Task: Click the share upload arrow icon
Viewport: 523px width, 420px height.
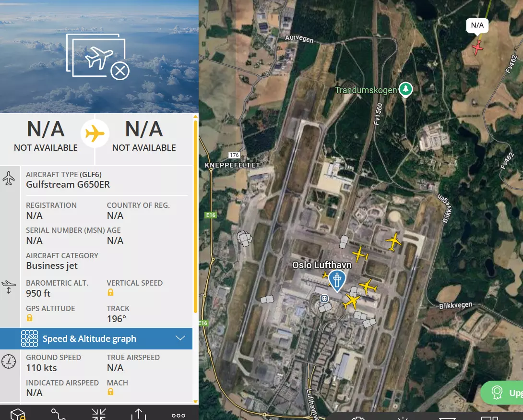Action: pyautogui.click(x=139, y=415)
